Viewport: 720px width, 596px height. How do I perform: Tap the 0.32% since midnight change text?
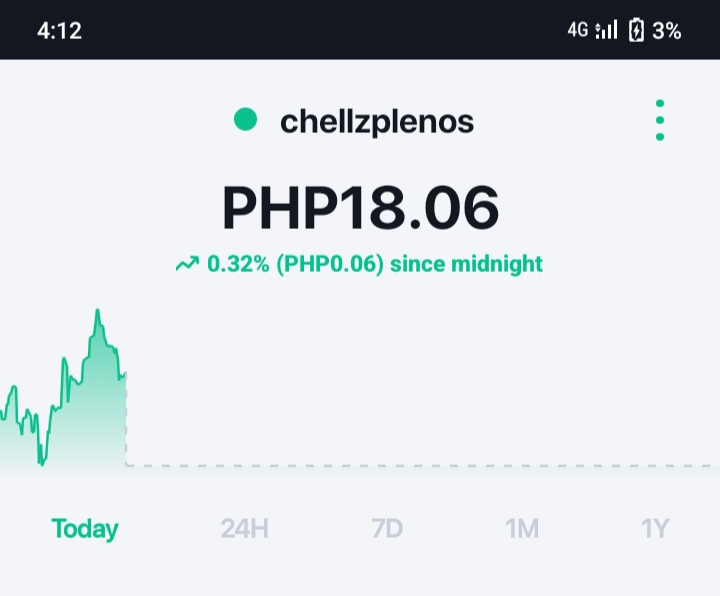(375, 264)
